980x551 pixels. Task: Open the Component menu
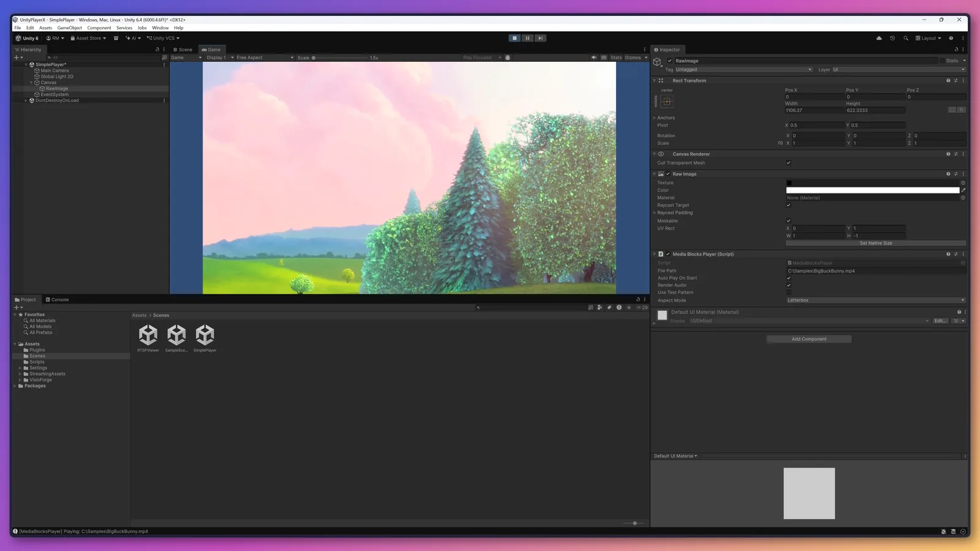coord(99,28)
